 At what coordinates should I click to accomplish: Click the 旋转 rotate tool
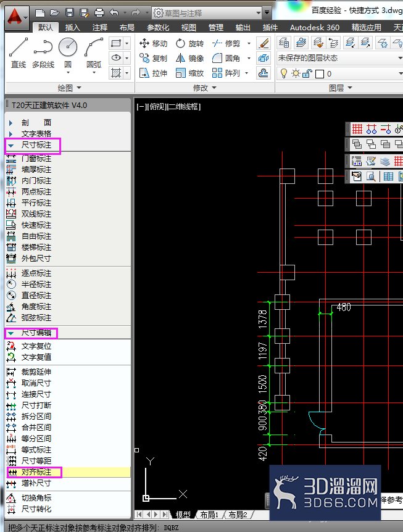pyautogui.click(x=190, y=43)
